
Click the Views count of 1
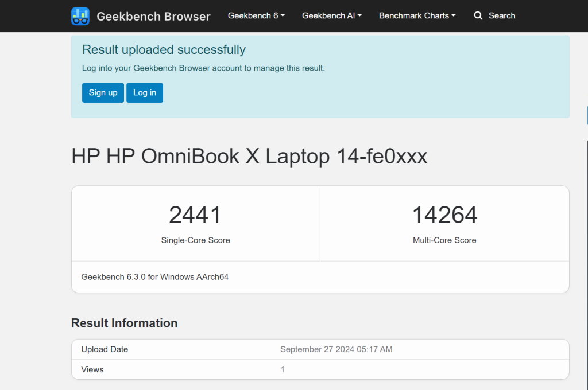tap(282, 369)
